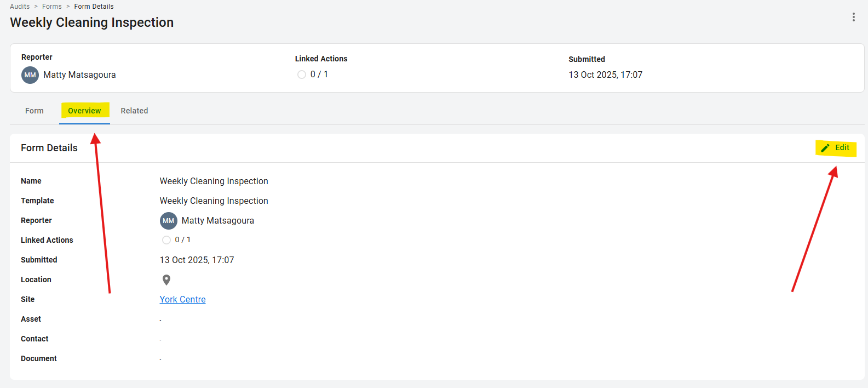Switch to the Form tab
This screenshot has height=388, width=868.
pos(35,111)
